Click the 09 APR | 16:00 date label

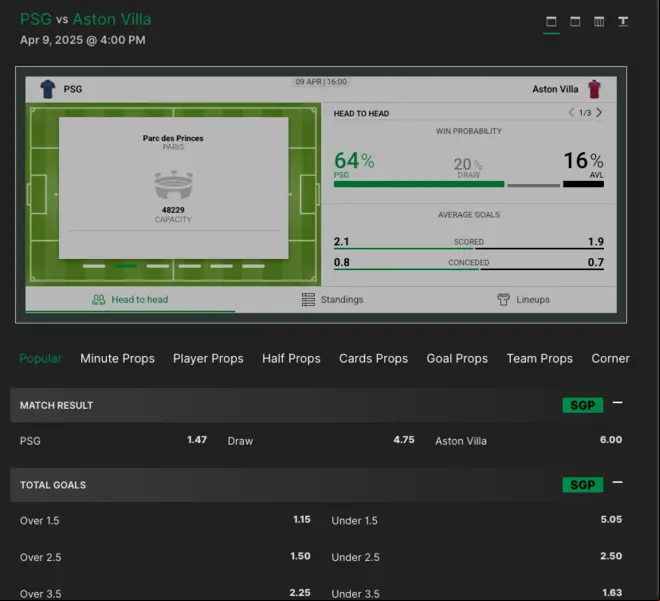(x=321, y=82)
